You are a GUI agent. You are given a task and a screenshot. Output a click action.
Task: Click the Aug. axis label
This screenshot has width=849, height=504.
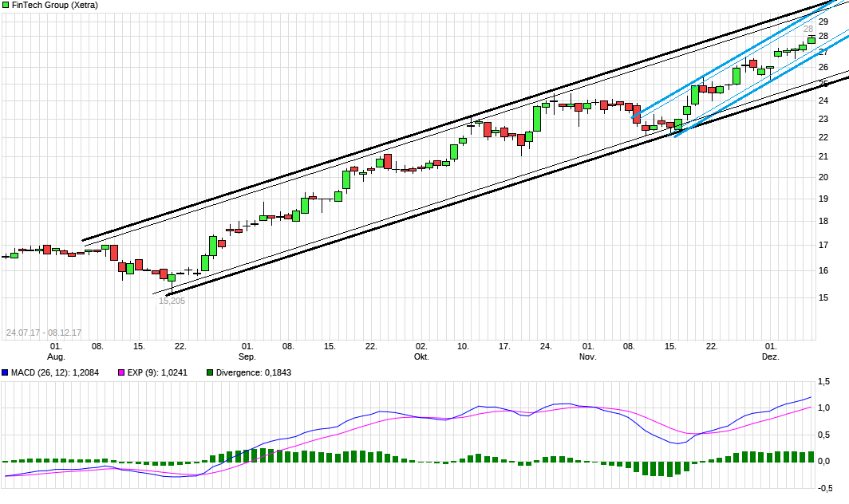55,357
